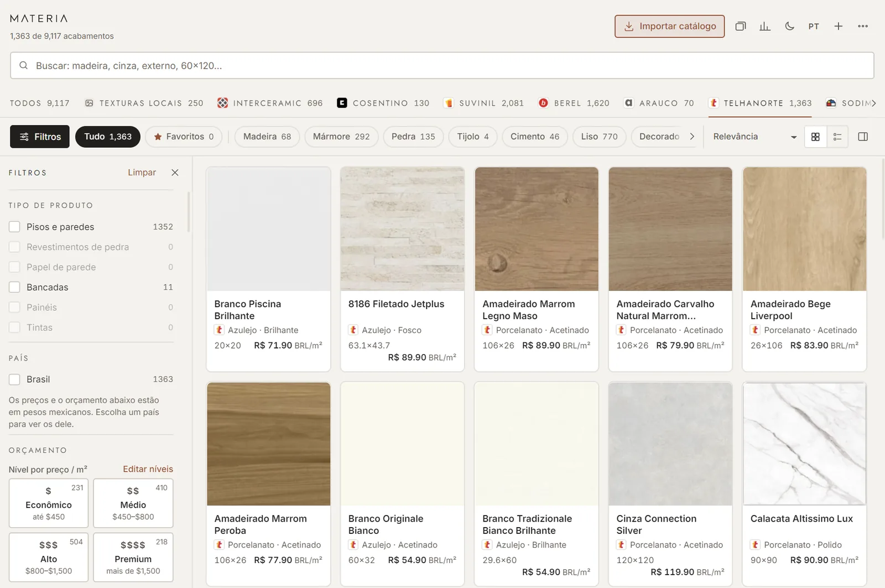This screenshot has height=588, width=885.
Task: Open the collections stack icon in header
Action: point(741,26)
